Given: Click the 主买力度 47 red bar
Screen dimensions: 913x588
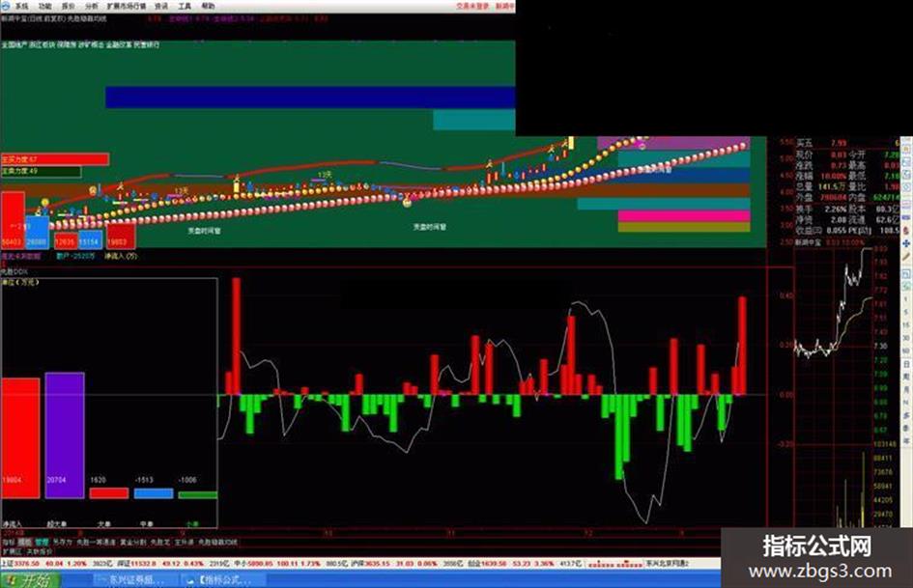Looking at the screenshot, I should [x=55, y=159].
